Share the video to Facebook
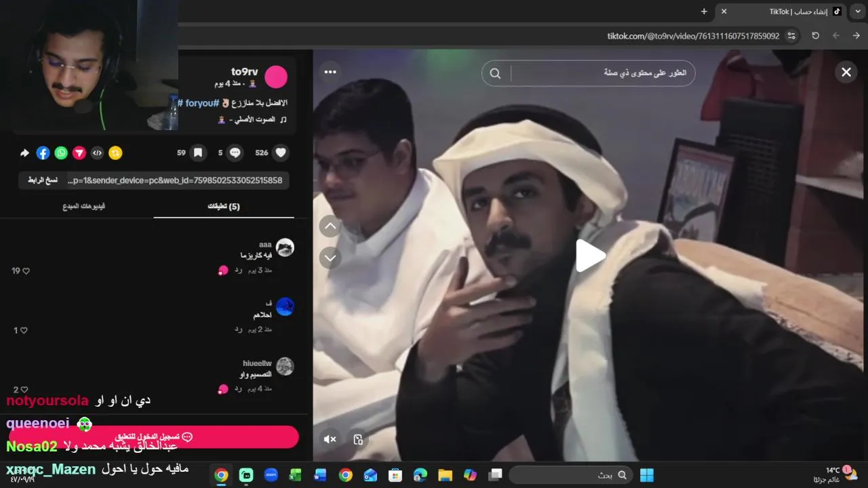 43,153
